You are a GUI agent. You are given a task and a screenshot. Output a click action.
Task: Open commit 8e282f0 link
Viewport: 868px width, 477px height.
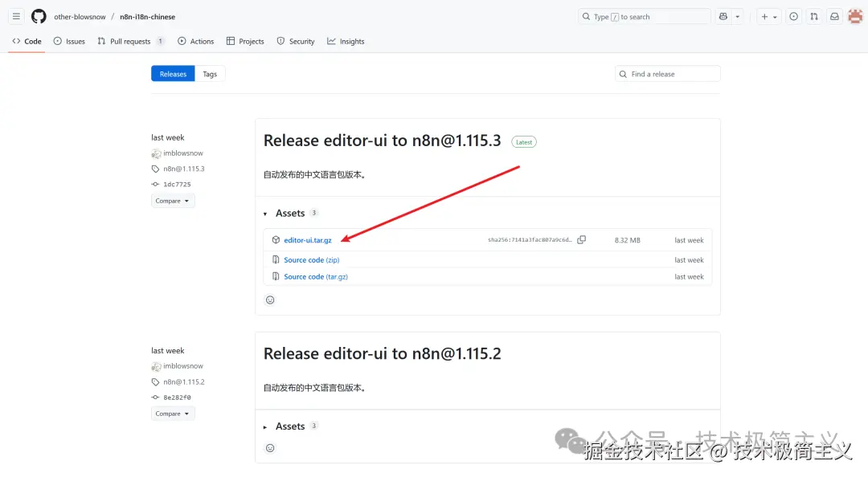[x=177, y=397]
